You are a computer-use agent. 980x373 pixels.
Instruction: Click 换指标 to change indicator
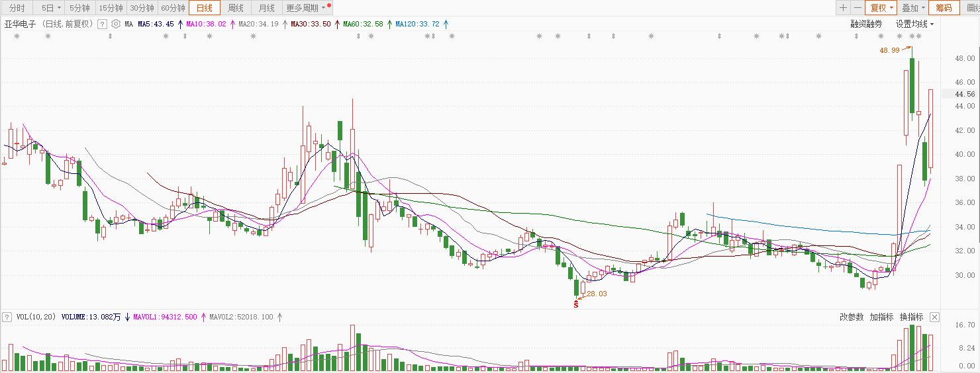coord(911,317)
